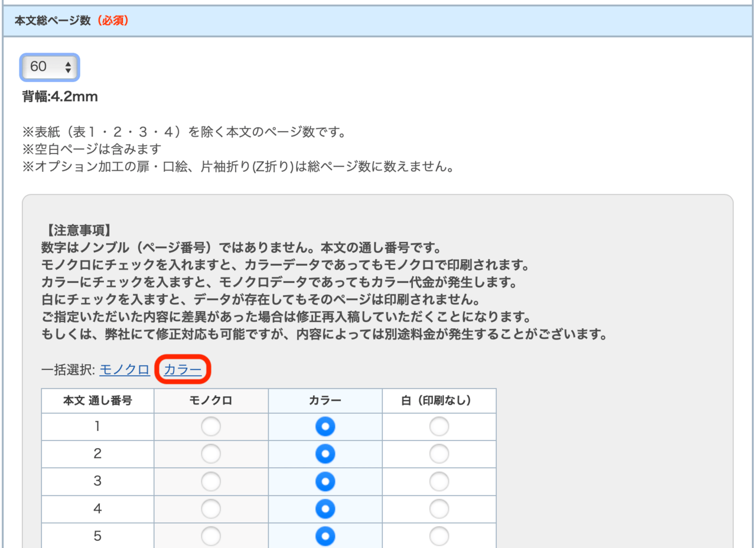
Task: Click the カラー bulk select link
Action: 183,370
